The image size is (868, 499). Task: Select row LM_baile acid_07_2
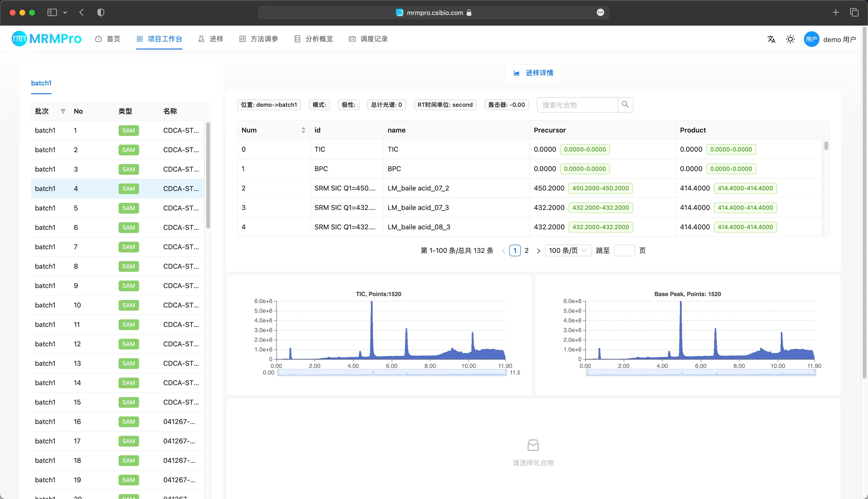pos(530,188)
